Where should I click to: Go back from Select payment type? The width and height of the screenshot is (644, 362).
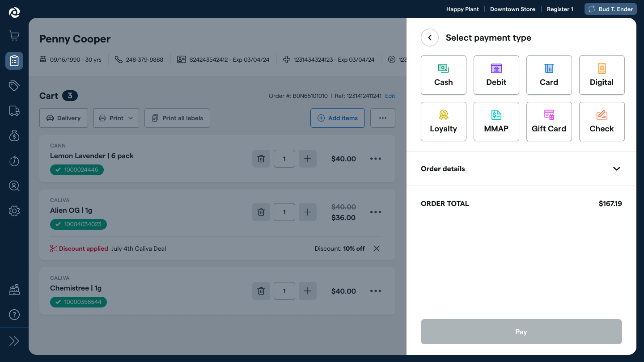(x=430, y=38)
